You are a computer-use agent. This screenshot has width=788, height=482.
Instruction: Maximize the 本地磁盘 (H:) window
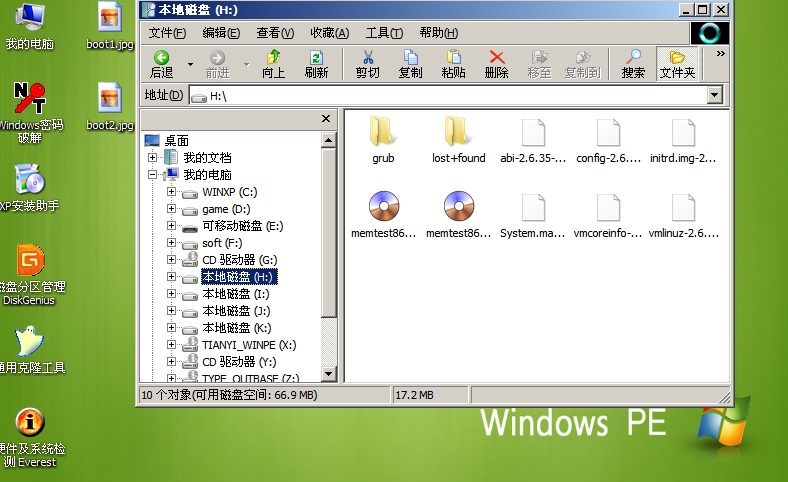click(x=702, y=10)
